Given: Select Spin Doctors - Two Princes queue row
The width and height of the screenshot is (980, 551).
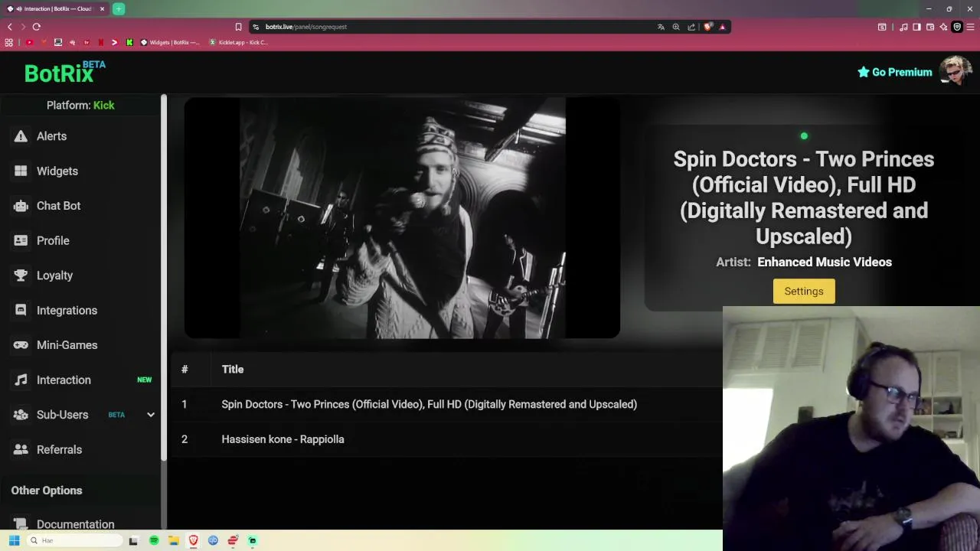Looking at the screenshot, I should click(446, 404).
